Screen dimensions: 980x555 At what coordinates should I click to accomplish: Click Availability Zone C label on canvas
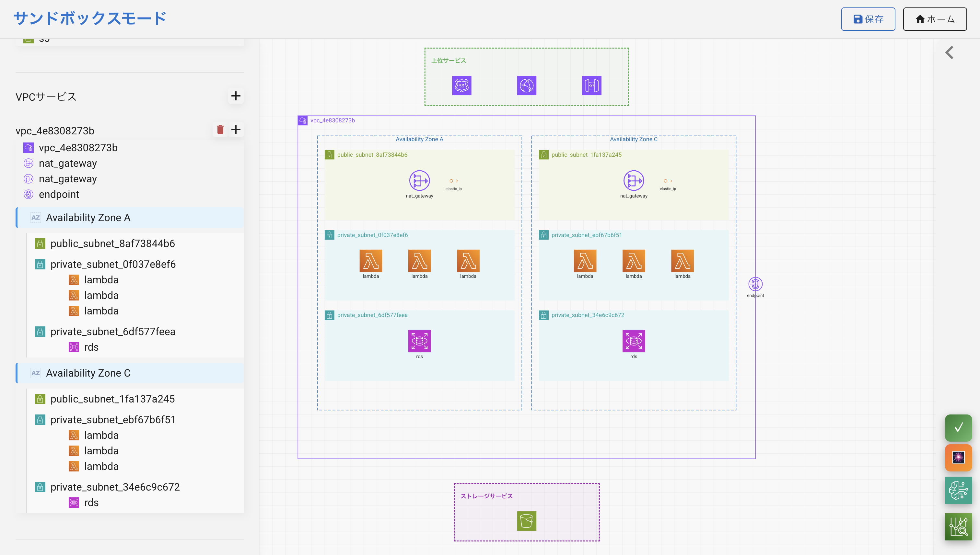pyautogui.click(x=634, y=139)
